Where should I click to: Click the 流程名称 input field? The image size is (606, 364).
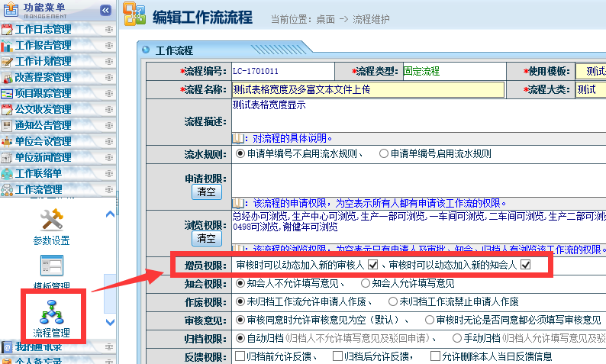[x=368, y=89]
